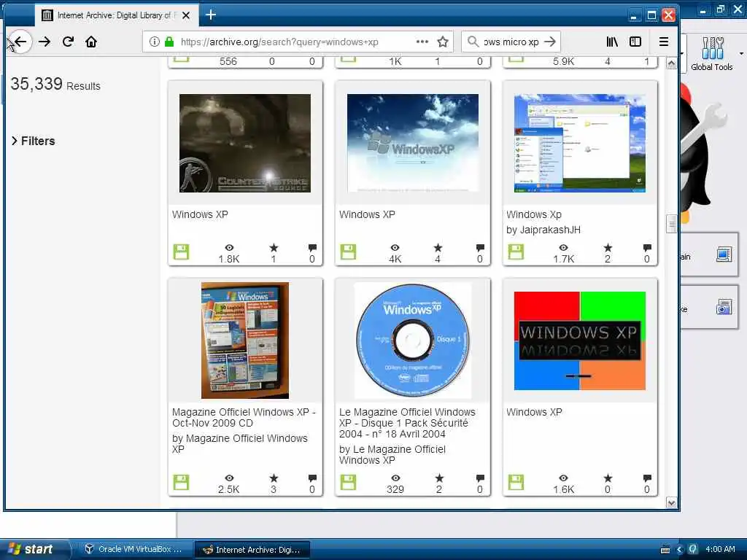The width and height of the screenshot is (747, 560).
Task: Open the Firefox home page button
Action: 91,42
